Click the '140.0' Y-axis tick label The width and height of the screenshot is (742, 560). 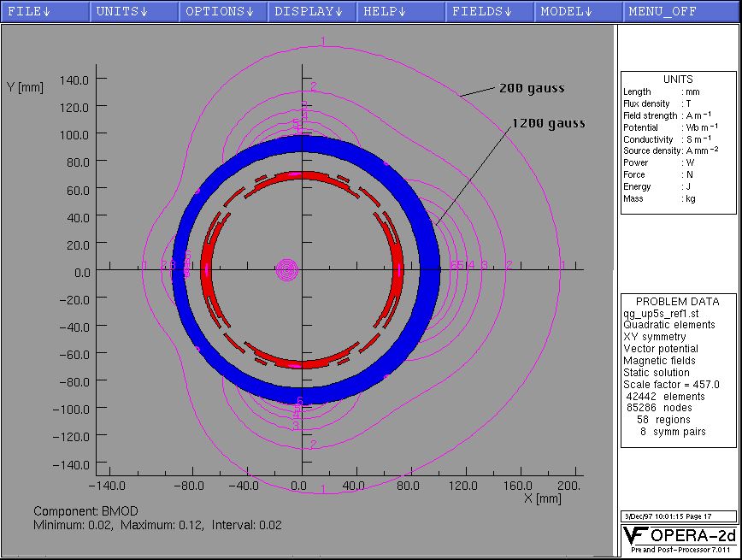click(74, 80)
